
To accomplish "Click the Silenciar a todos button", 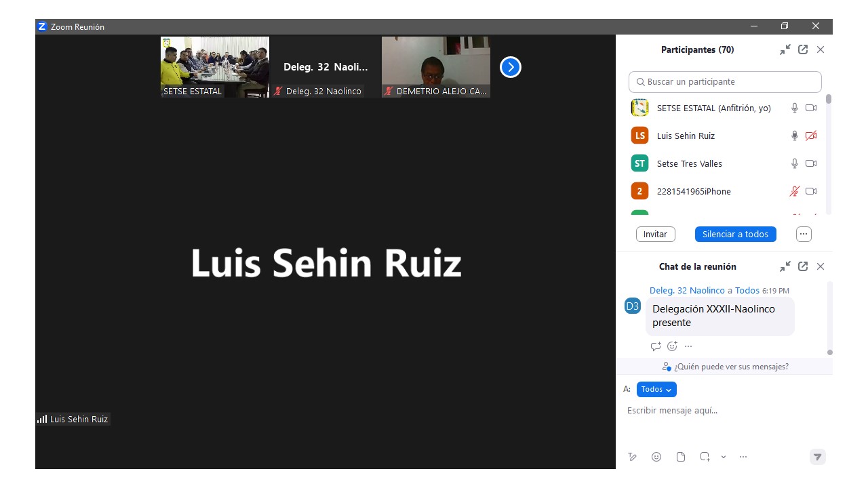I will 735,234.
